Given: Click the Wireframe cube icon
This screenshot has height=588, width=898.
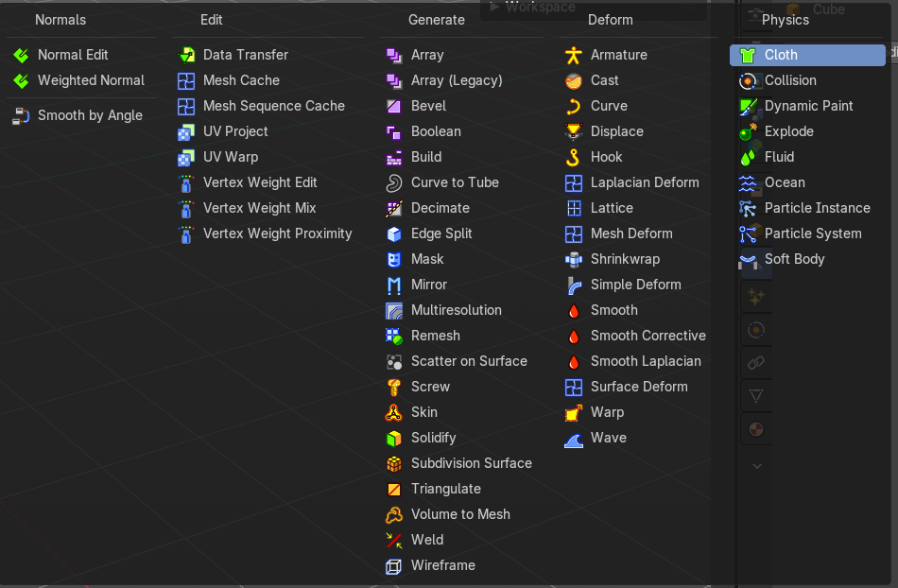Looking at the screenshot, I should click(x=394, y=565).
